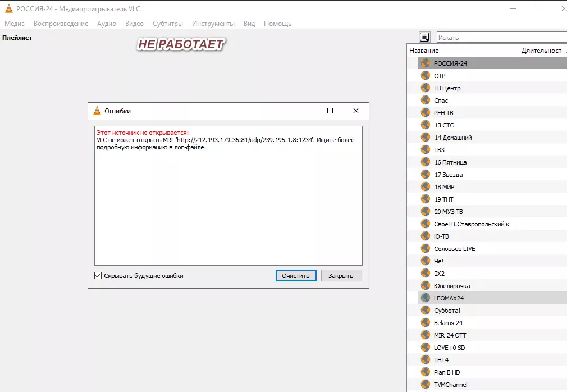The height and width of the screenshot is (392, 567).
Task: Select the globe icon next to 18 МИР
Action: (x=426, y=186)
